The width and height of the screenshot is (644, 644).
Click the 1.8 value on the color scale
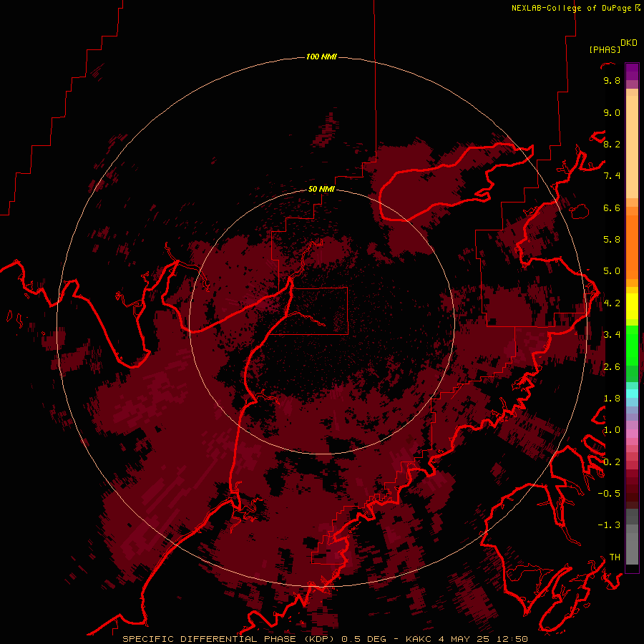pyautogui.click(x=612, y=399)
